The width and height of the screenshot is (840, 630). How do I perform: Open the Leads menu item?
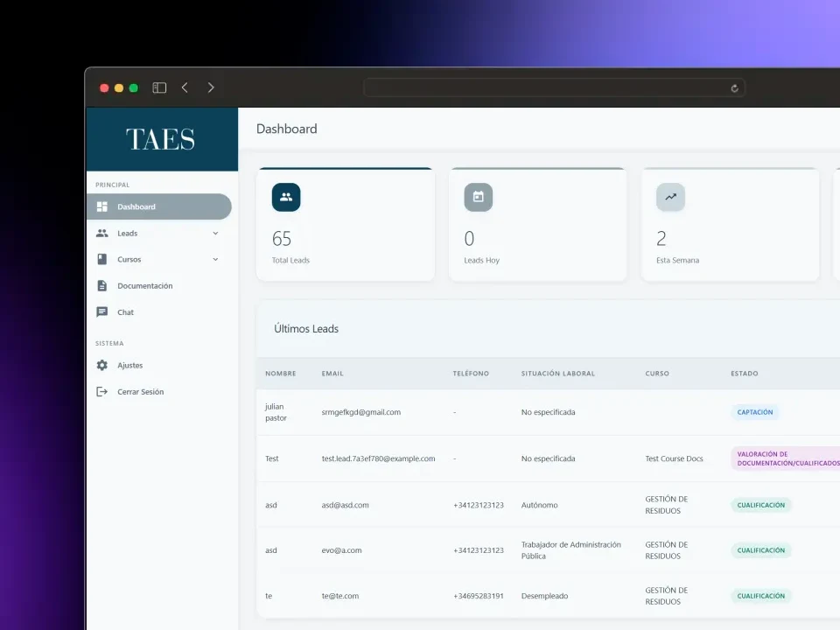pos(158,233)
